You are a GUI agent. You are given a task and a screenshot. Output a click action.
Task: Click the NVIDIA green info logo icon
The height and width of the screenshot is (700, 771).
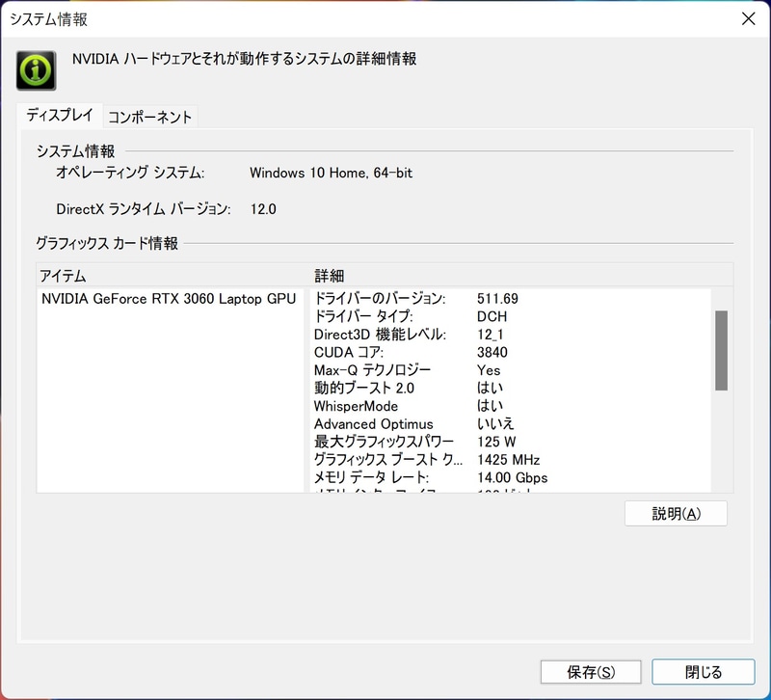click(x=36, y=67)
